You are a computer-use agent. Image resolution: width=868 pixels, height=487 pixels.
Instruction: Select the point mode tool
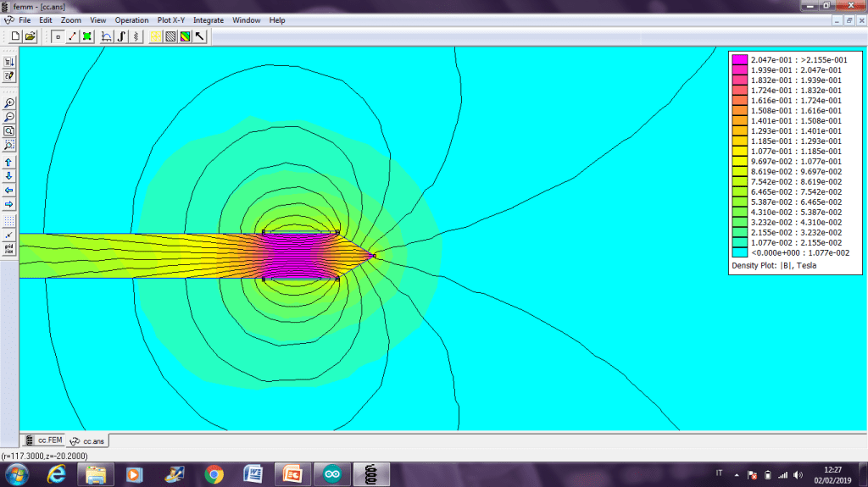(x=57, y=36)
